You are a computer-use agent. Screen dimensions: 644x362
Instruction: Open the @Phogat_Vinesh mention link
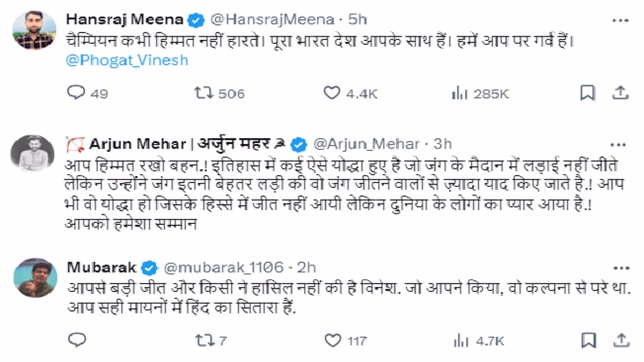click(x=127, y=60)
